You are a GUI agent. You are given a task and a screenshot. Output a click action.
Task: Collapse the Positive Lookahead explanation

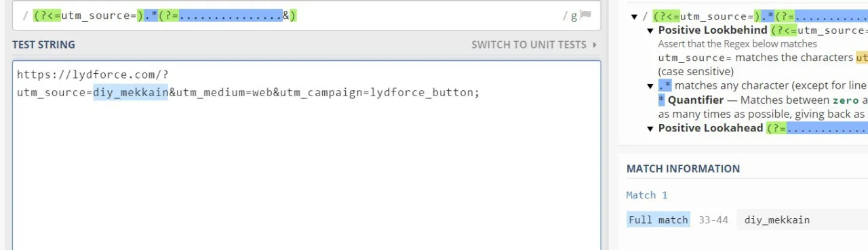tap(650, 128)
